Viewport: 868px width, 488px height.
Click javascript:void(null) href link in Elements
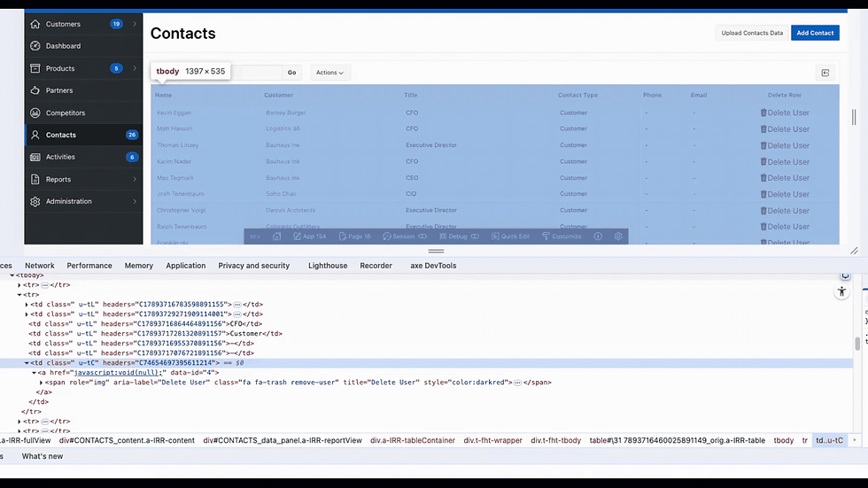119,373
